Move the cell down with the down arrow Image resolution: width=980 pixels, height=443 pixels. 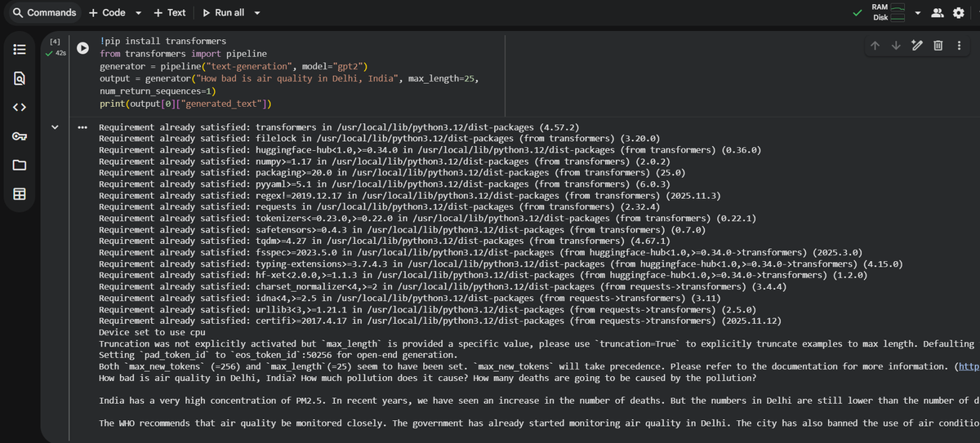tap(896, 46)
